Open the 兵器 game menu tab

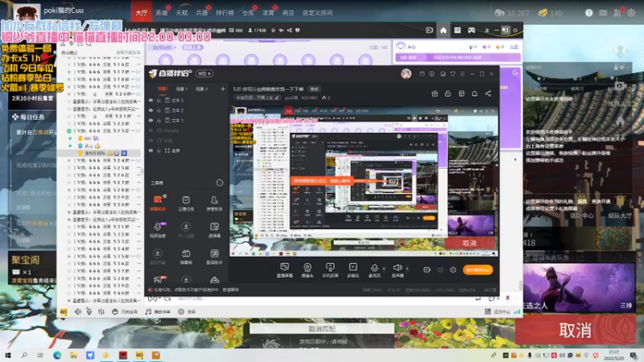click(202, 13)
